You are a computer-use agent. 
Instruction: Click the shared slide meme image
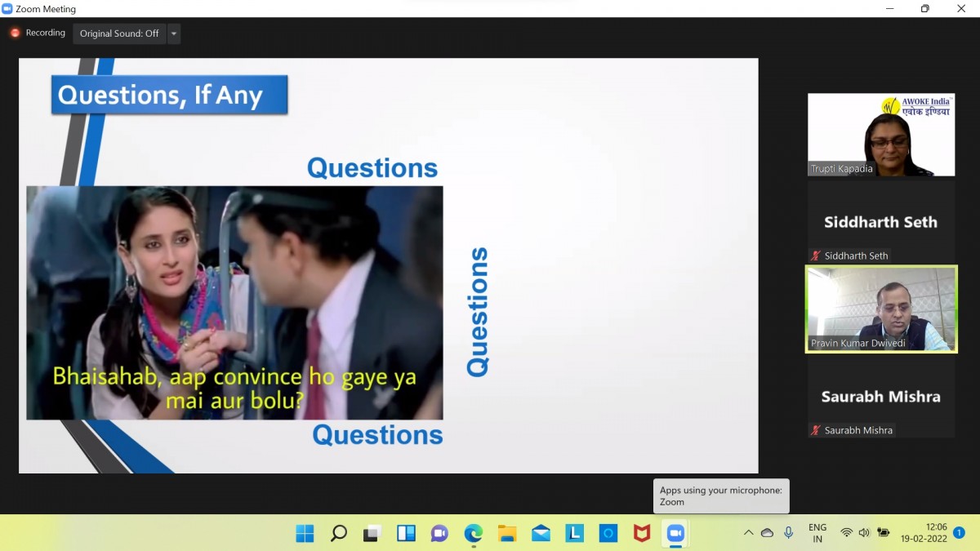click(x=234, y=303)
